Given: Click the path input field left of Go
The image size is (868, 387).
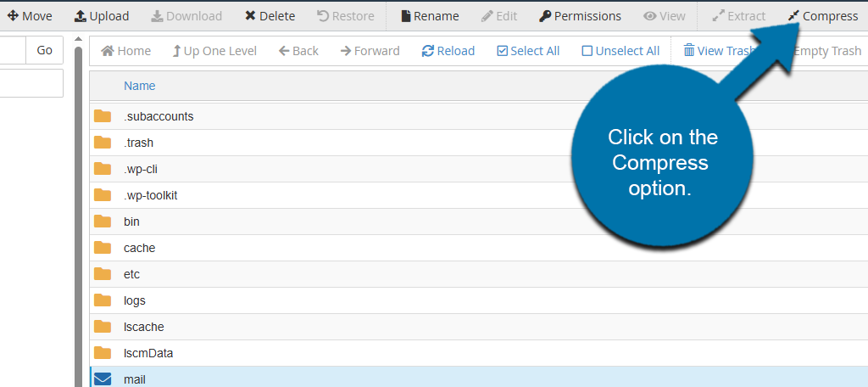Looking at the screenshot, I should coord(13,51).
